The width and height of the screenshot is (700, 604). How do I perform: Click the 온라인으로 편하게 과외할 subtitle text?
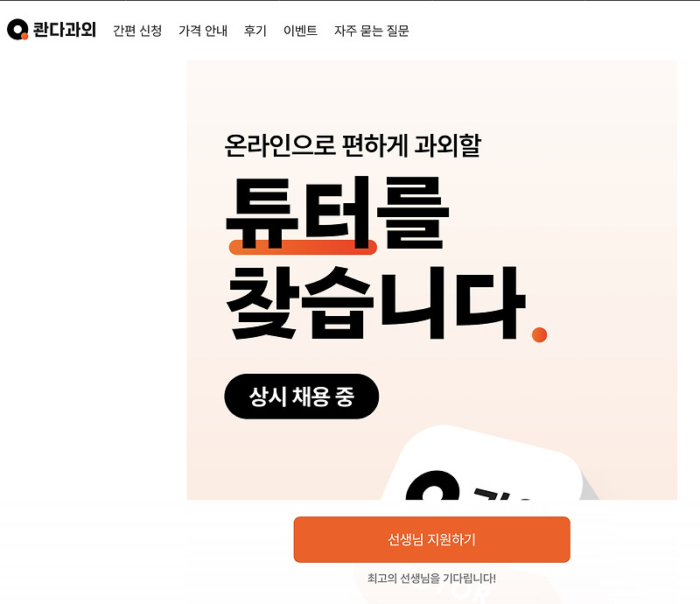[353, 145]
